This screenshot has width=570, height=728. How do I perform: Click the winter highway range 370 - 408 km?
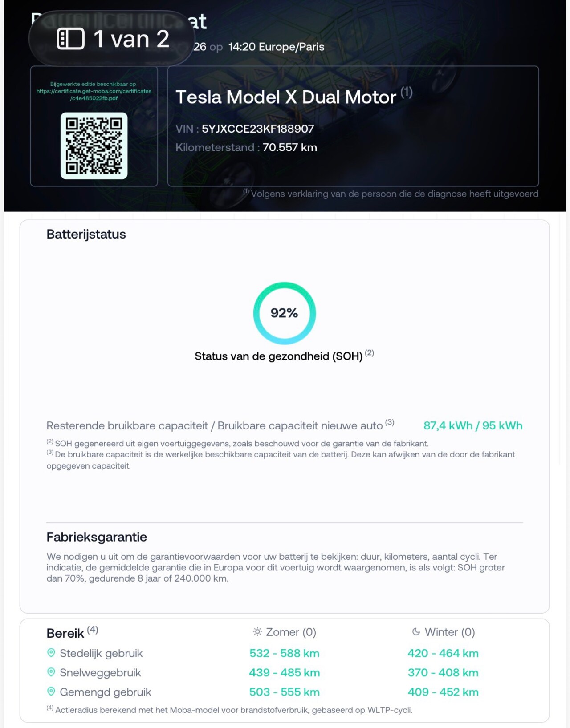point(443,672)
